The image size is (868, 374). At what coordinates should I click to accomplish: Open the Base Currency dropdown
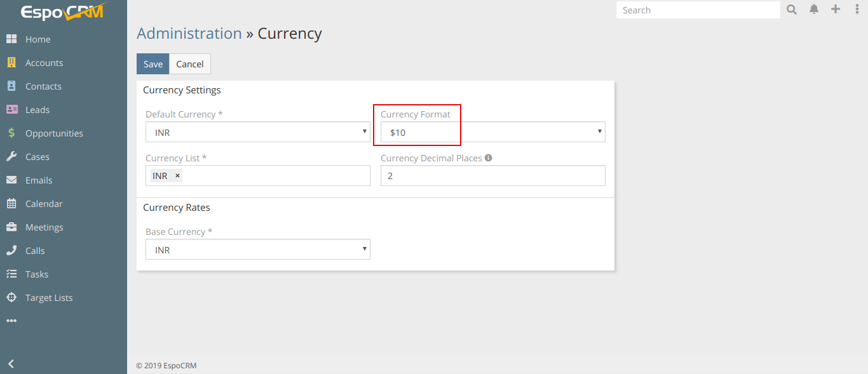pyautogui.click(x=257, y=250)
